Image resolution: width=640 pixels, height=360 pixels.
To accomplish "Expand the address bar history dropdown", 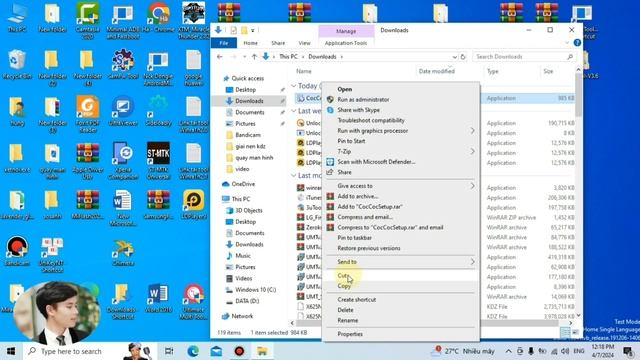I will click(x=455, y=57).
